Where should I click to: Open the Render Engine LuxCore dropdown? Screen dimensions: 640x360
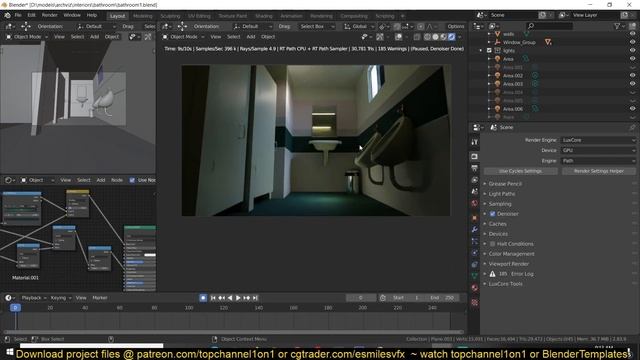coord(598,140)
